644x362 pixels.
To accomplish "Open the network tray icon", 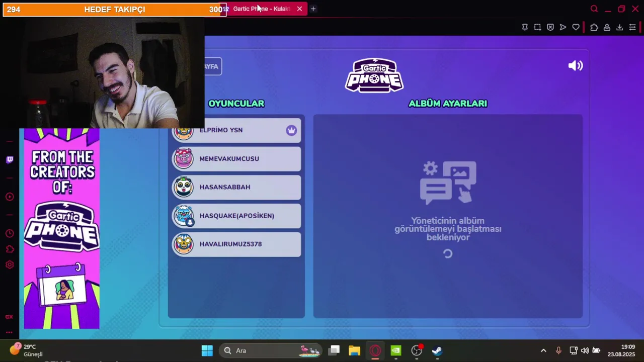I will [x=573, y=350].
